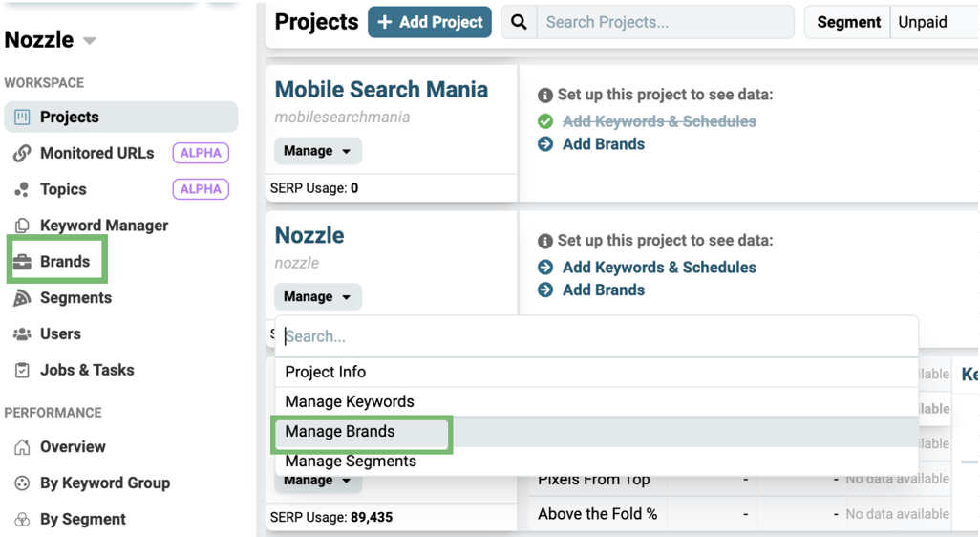
Task: Open Manage dropdown for Mobile Search Mania
Action: click(317, 151)
